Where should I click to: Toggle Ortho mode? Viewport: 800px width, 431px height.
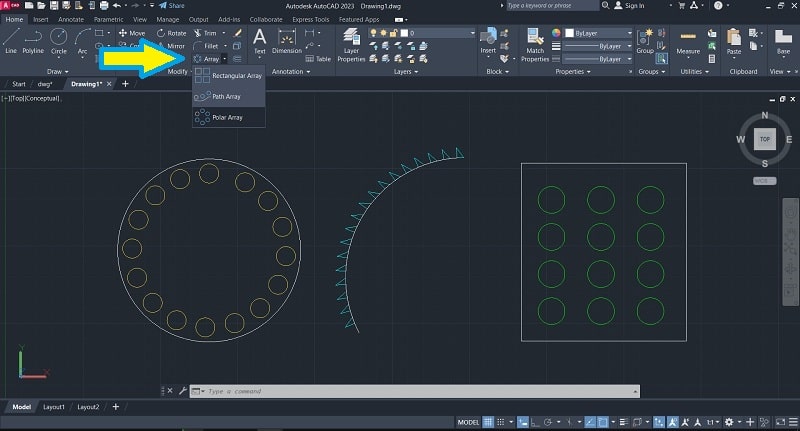535,422
